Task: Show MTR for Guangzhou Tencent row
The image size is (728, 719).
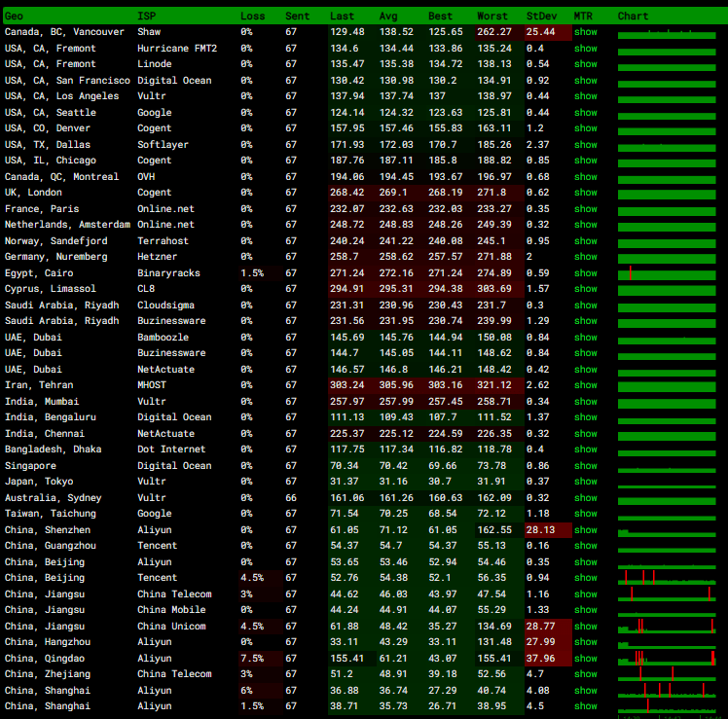Action: click(586, 546)
